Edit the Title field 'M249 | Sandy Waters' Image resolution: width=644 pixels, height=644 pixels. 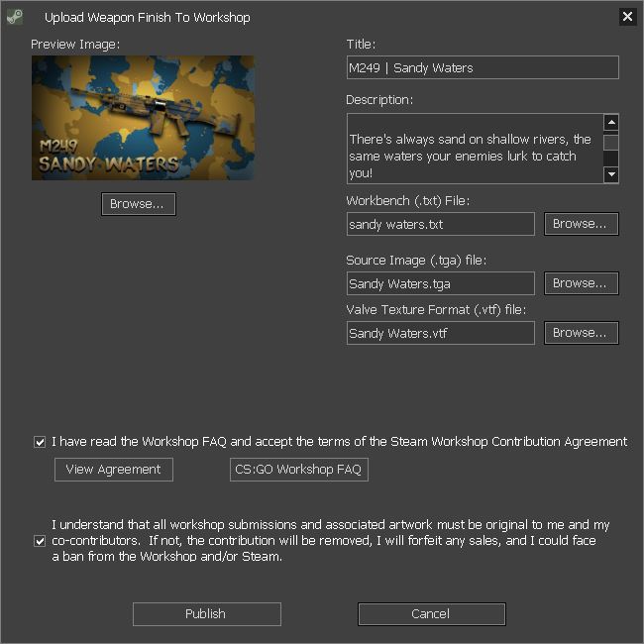[483, 67]
